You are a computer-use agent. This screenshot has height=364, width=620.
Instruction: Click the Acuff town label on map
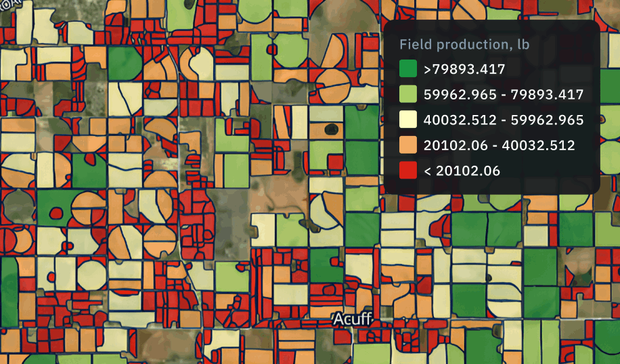353,319
